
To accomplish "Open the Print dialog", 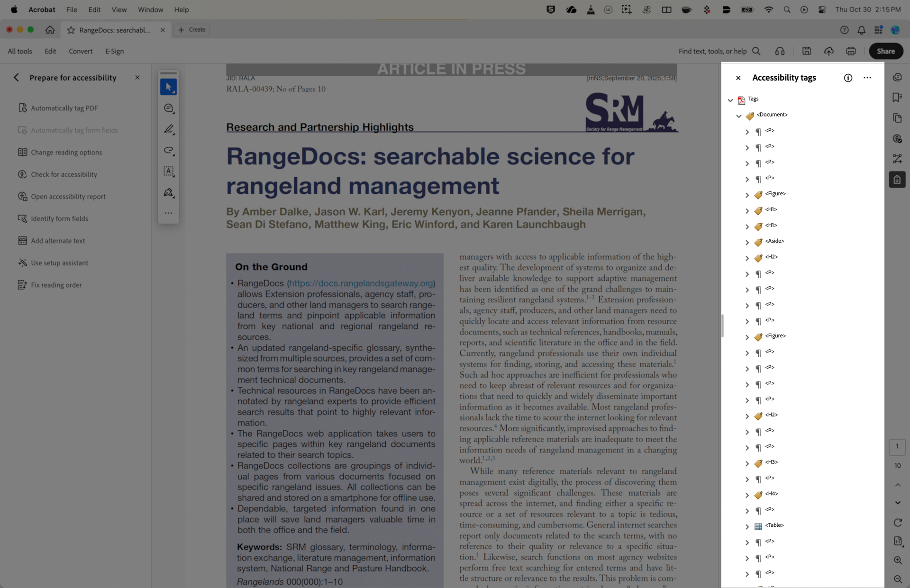I will coord(851,51).
